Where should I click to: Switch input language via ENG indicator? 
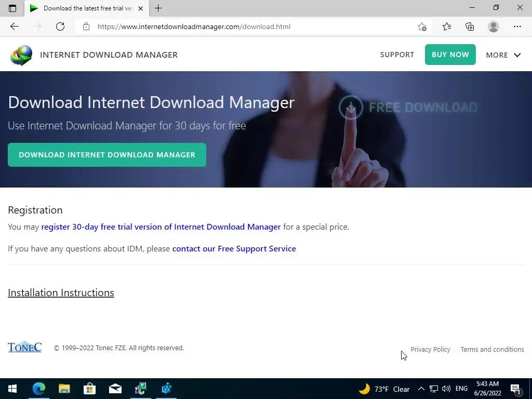[461, 389]
